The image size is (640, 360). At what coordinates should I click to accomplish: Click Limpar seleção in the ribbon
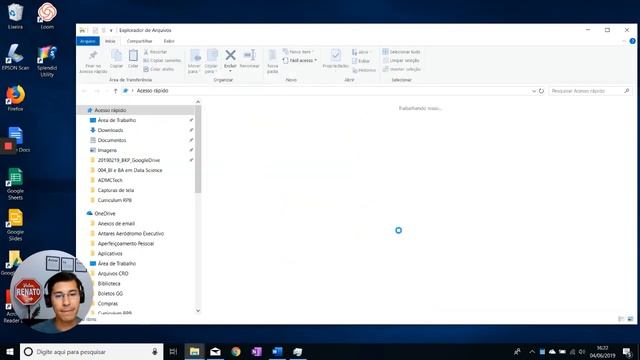(x=401, y=60)
